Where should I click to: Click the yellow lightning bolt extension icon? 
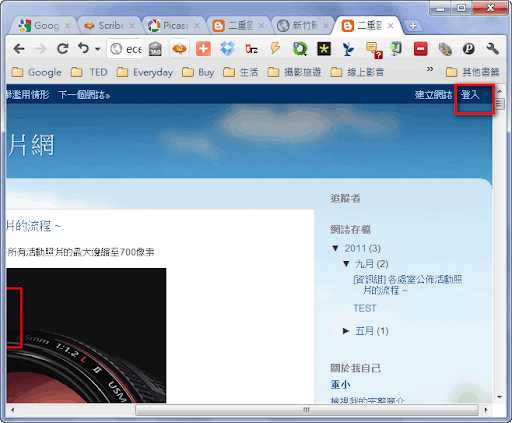pos(275,49)
